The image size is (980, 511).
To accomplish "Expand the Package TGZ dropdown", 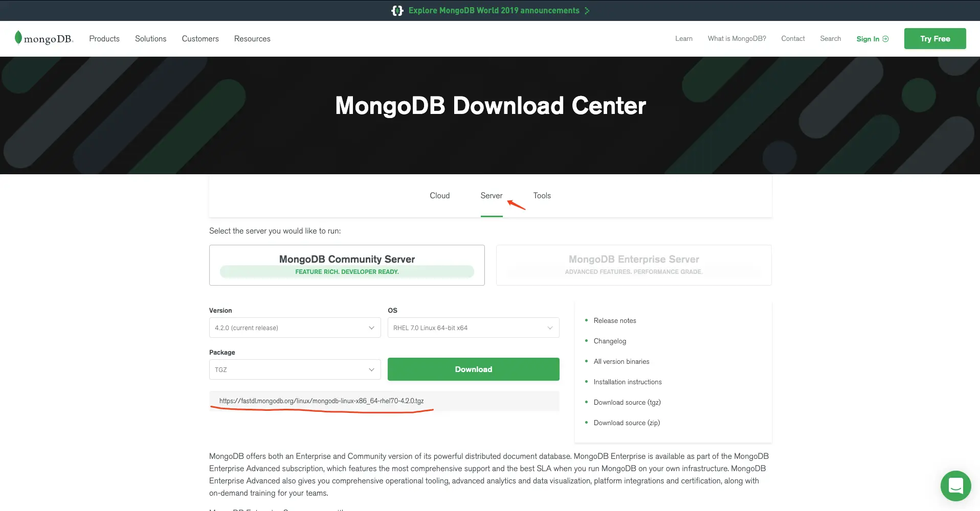I will [295, 369].
